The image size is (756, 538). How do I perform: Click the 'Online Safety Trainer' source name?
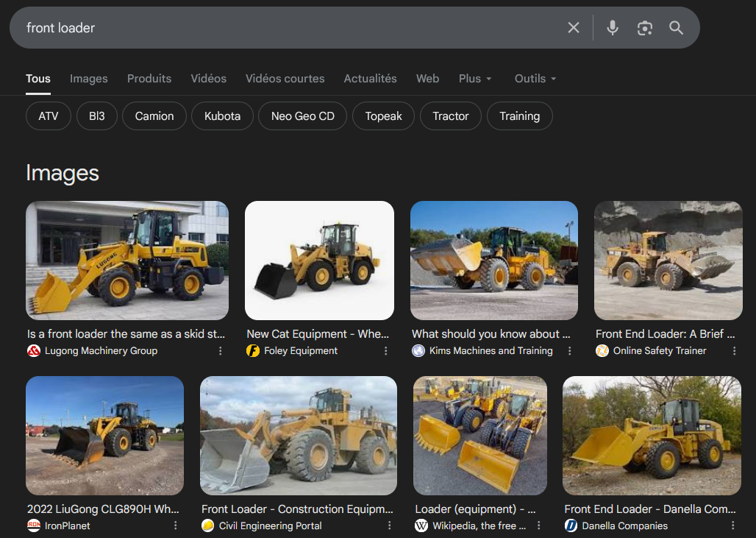pos(660,351)
